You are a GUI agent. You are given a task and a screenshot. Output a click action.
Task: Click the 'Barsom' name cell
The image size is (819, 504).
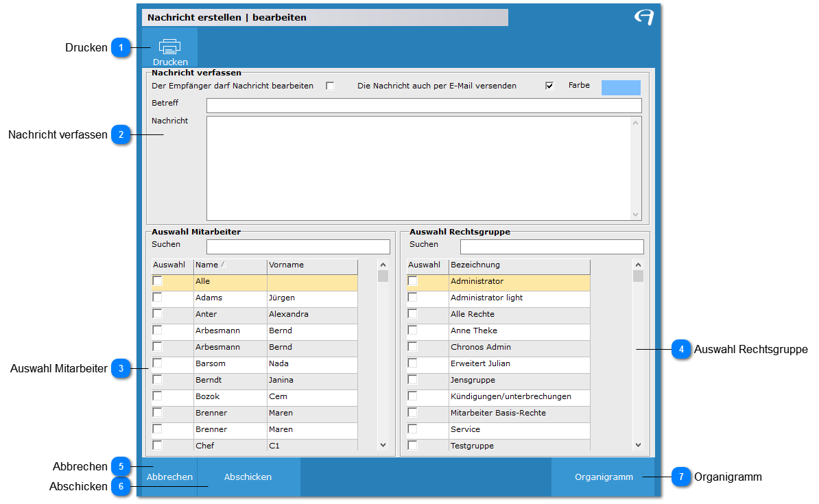coord(230,363)
